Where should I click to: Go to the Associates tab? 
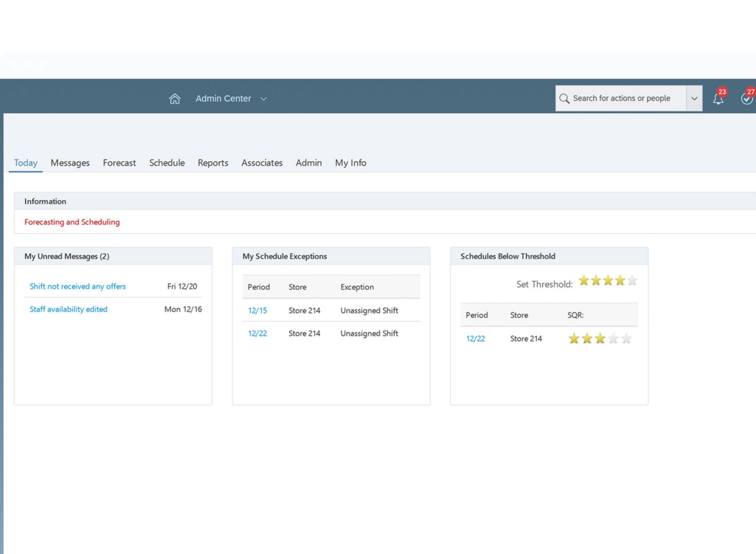coord(262,163)
